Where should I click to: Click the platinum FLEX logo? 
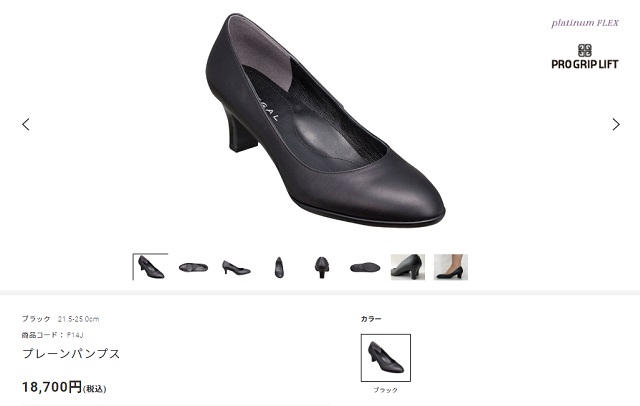(x=585, y=23)
